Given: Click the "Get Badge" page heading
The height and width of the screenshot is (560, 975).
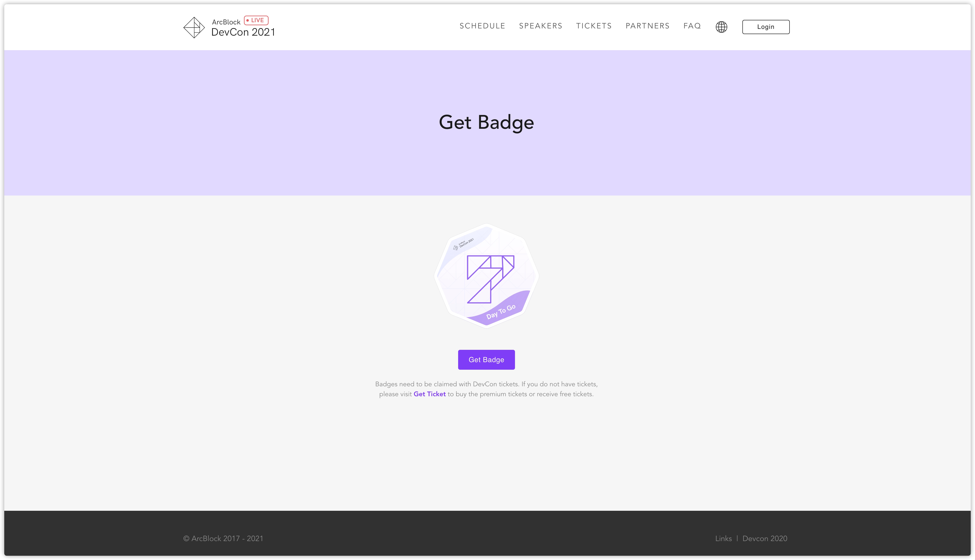Looking at the screenshot, I should (x=486, y=122).
